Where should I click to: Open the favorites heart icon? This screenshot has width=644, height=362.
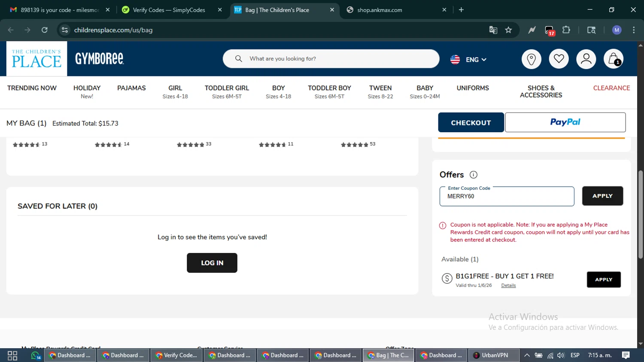[x=559, y=59]
